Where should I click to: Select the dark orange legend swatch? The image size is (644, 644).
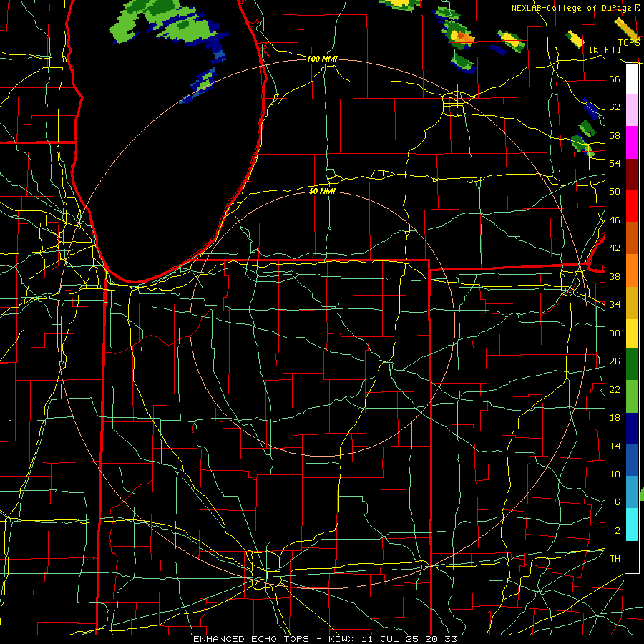[632, 238]
